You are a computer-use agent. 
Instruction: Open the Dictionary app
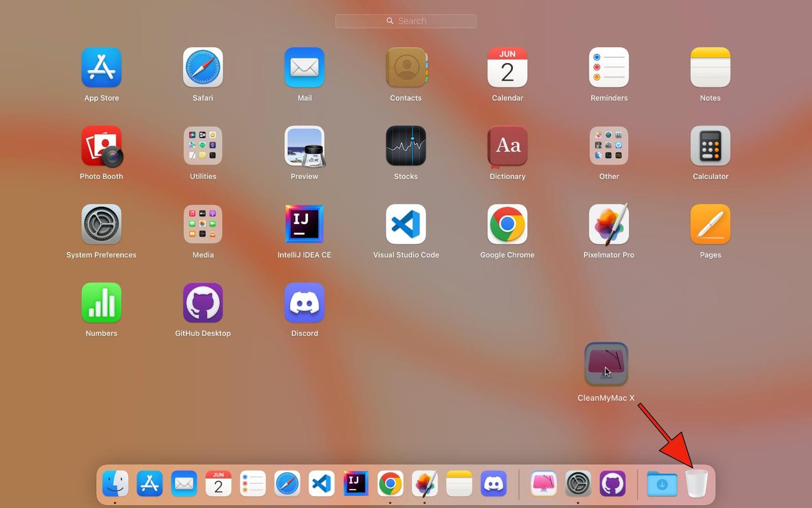pos(507,146)
